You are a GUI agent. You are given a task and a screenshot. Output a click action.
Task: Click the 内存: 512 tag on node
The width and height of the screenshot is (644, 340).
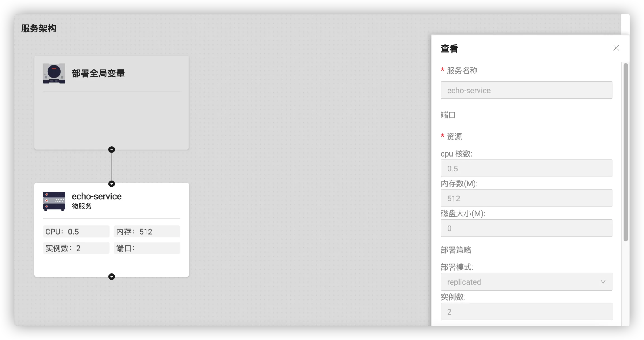coord(147,232)
